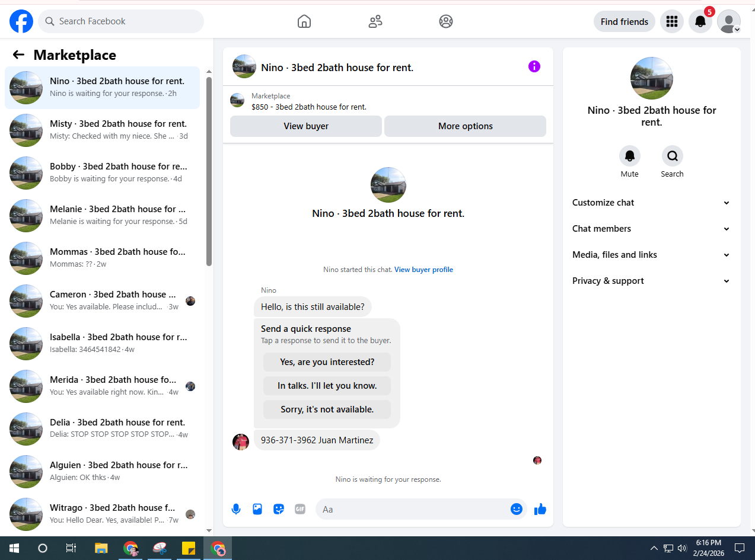Click the conversation list scrollbar thumb
Image resolution: width=755 pixels, height=560 pixels.
pos(209,171)
